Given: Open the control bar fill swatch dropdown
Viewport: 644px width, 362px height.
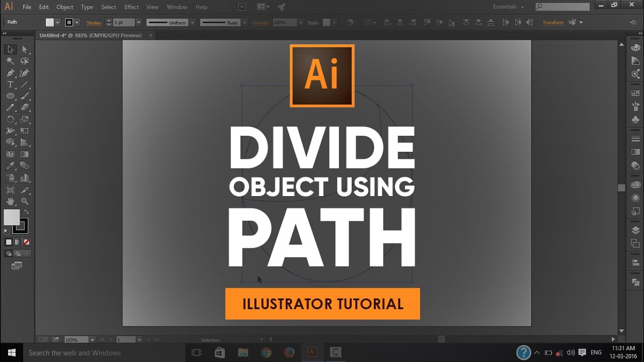Looking at the screenshot, I should [58, 23].
